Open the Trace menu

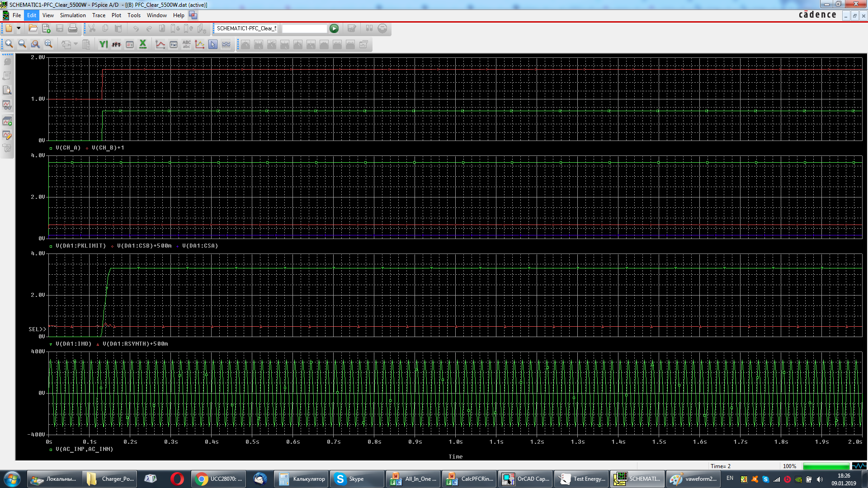point(99,15)
